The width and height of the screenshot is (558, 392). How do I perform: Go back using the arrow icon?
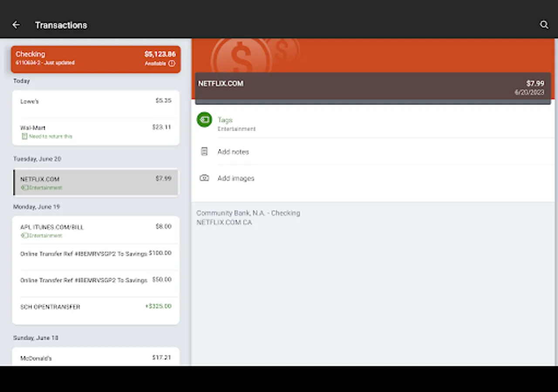[x=16, y=25]
